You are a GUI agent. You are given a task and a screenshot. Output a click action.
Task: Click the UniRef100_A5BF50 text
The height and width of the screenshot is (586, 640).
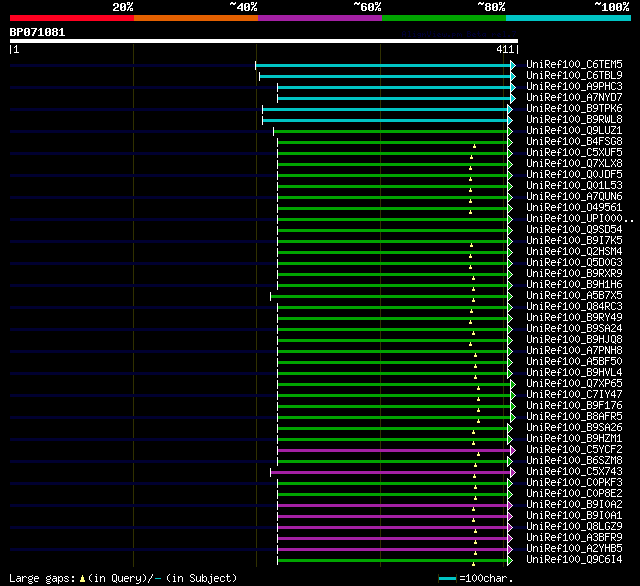[574, 362]
